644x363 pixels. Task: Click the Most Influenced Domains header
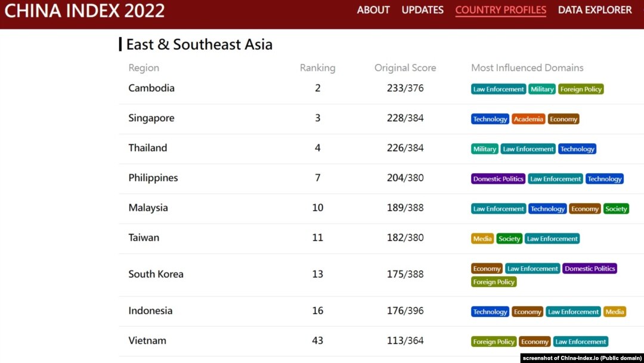coord(527,68)
